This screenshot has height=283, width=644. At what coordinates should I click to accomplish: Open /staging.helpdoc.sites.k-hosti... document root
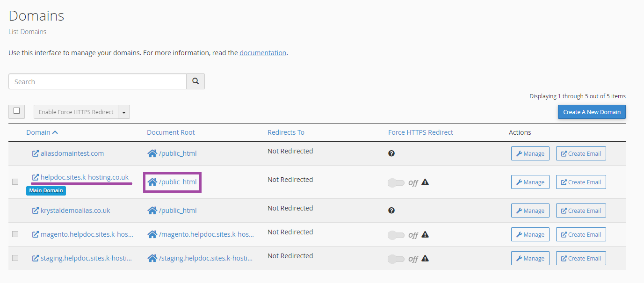pos(206,258)
